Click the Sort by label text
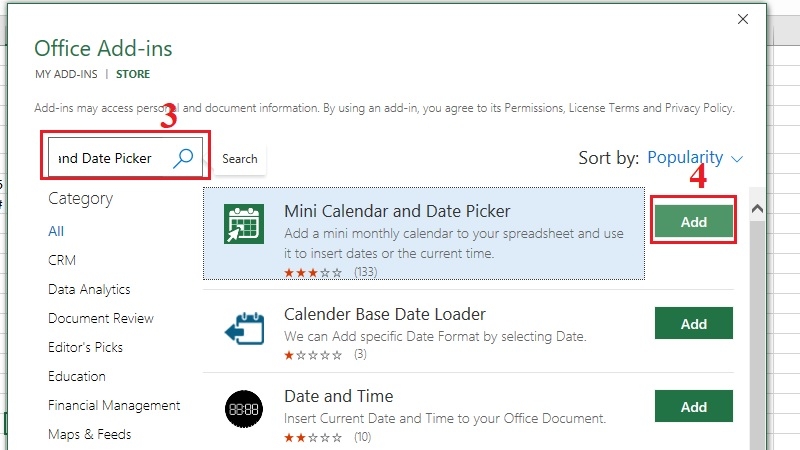 (x=608, y=158)
